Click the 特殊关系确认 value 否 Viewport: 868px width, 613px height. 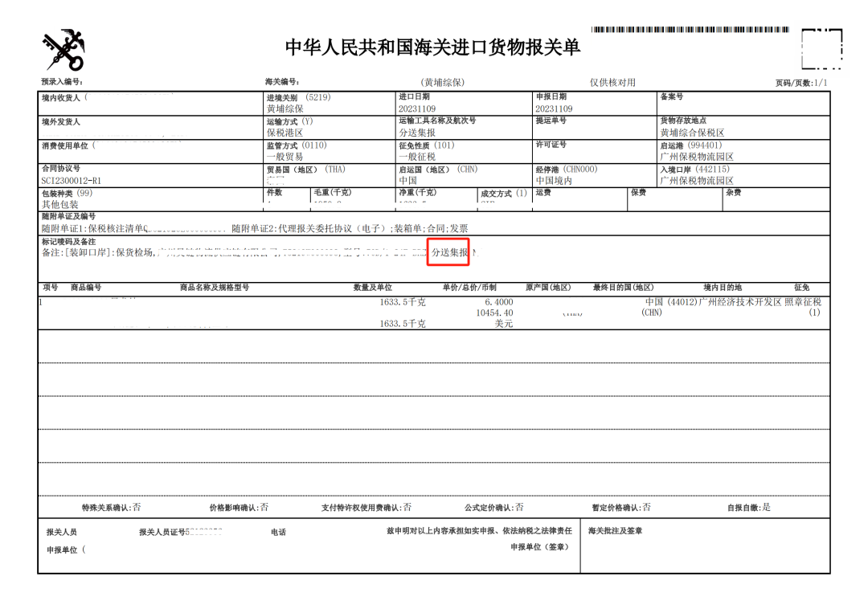[x=137, y=507]
